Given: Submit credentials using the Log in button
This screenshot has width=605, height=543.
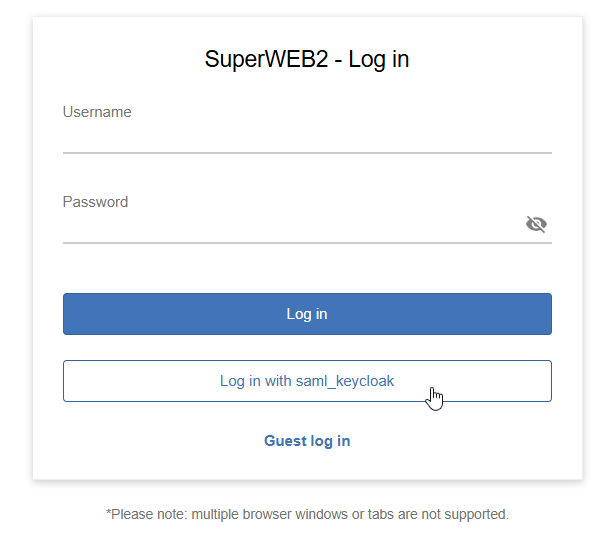Looking at the screenshot, I should click(306, 314).
